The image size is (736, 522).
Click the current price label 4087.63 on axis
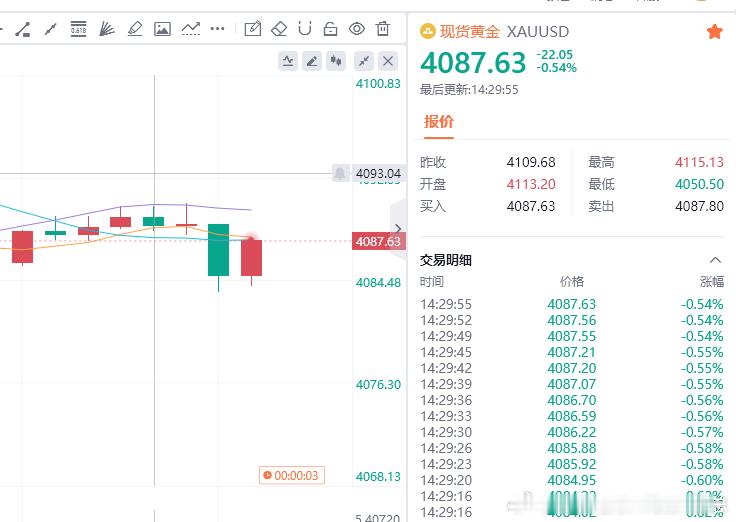(378, 242)
